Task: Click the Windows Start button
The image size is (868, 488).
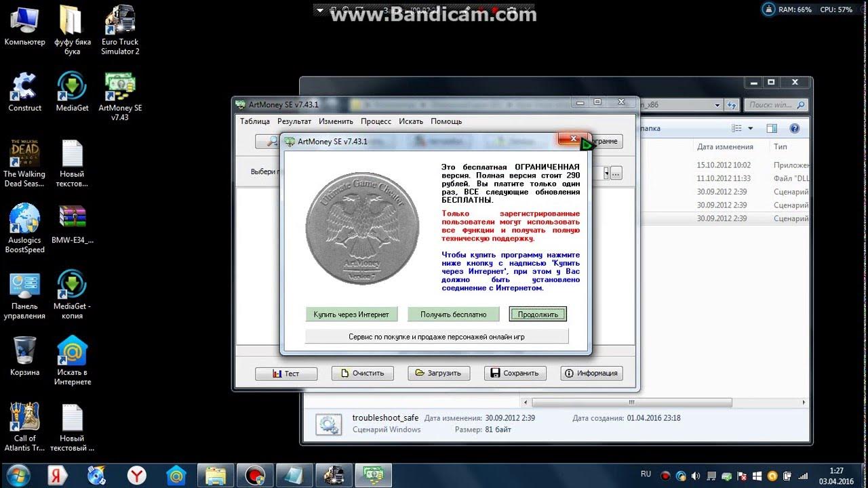Action: click(x=18, y=475)
